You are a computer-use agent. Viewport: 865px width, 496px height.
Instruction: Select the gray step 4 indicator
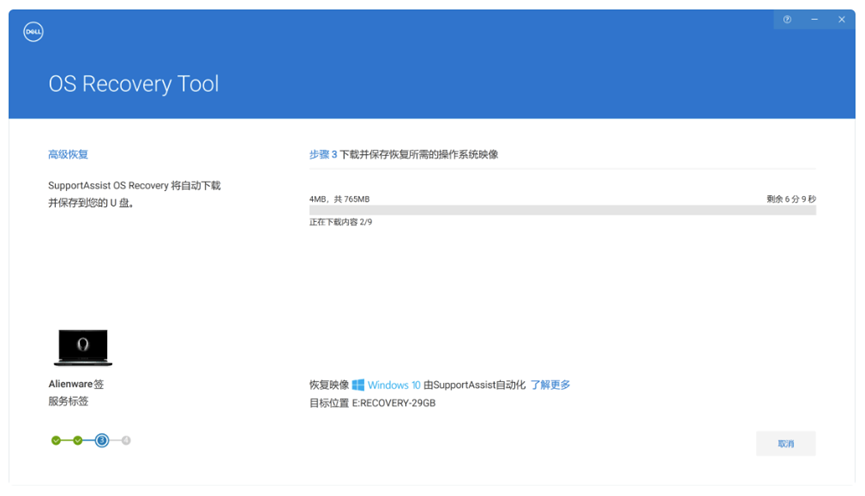tap(126, 440)
